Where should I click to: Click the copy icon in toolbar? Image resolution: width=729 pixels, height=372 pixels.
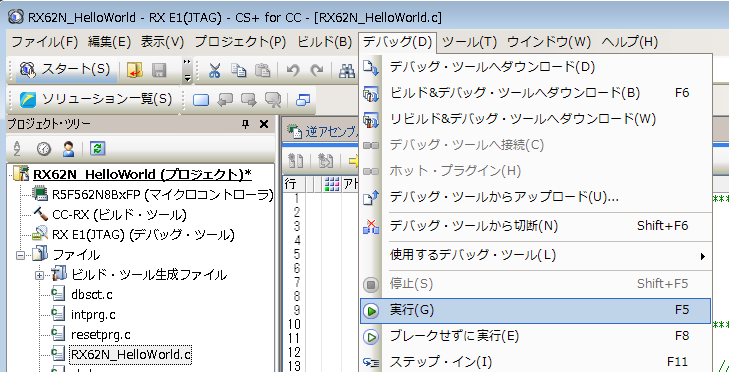239,71
